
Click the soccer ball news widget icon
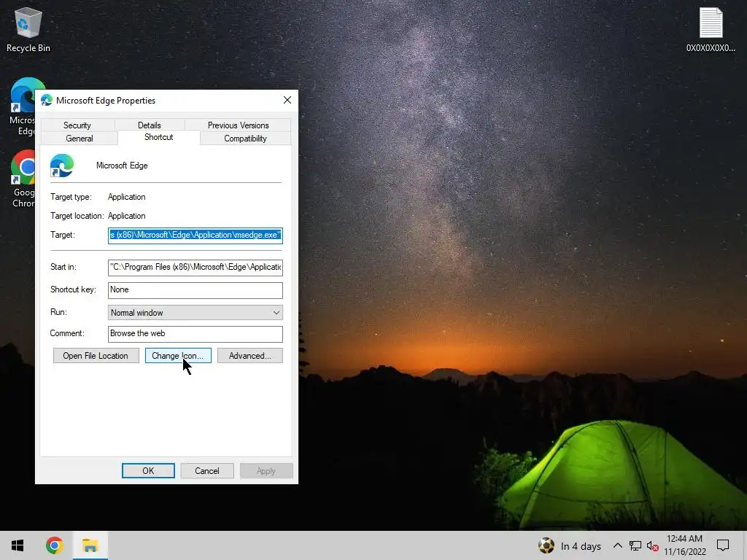(546, 545)
